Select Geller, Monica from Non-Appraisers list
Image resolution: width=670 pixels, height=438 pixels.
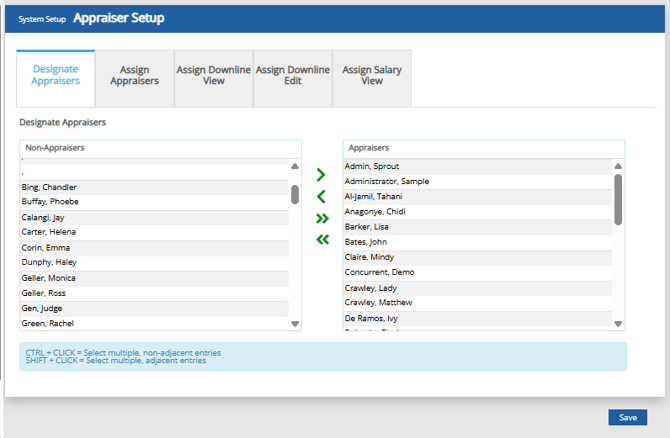coord(49,278)
